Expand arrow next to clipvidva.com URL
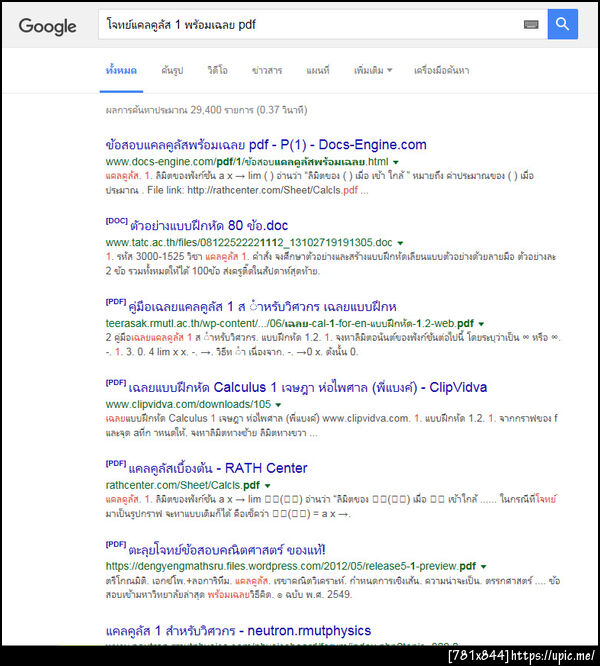The image size is (600, 666). pyautogui.click(x=278, y=405)
